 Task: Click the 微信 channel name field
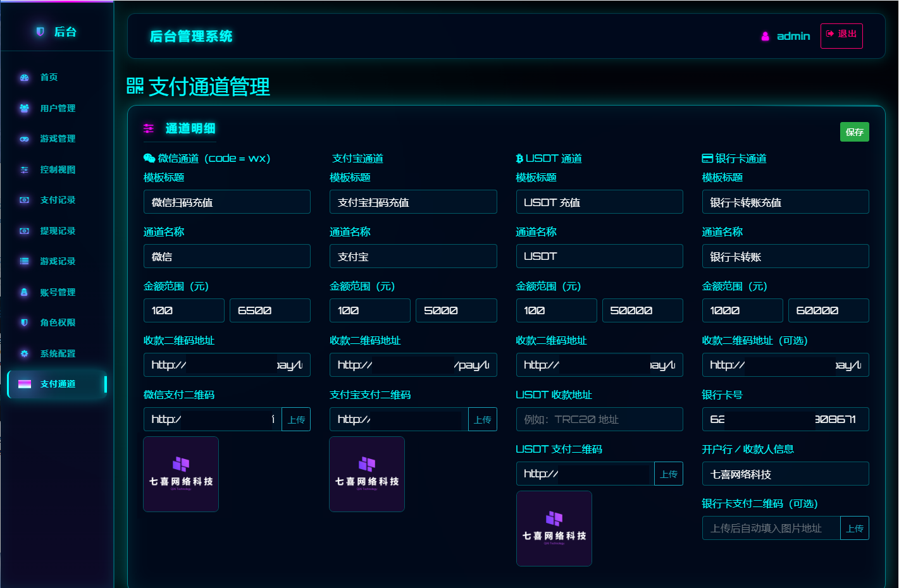click(x=227, y=256)
